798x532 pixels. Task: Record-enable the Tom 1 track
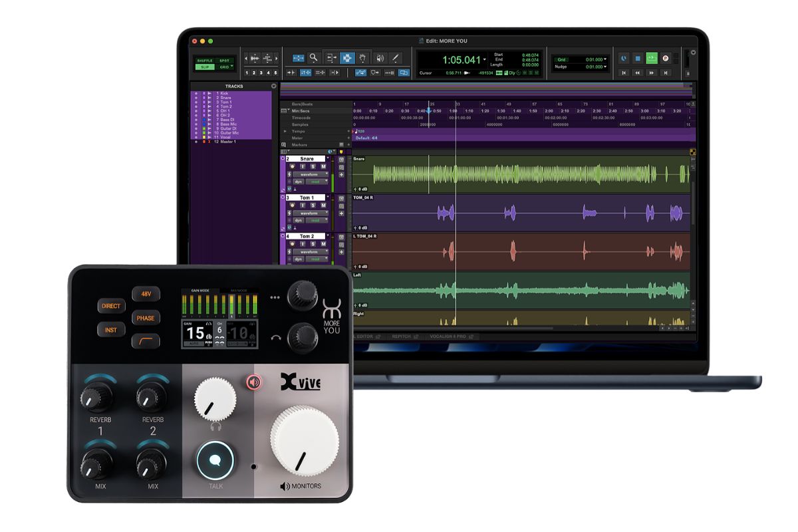[291, 205]
